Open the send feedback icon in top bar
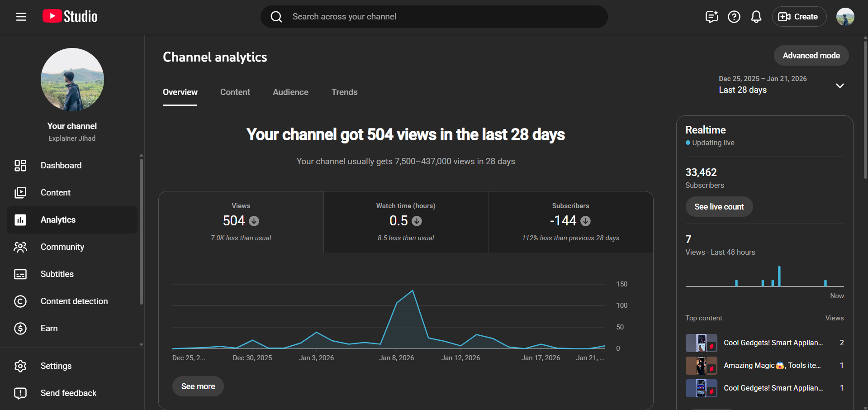The width and height of the screenshot is (868, 410). coord(711,17)
